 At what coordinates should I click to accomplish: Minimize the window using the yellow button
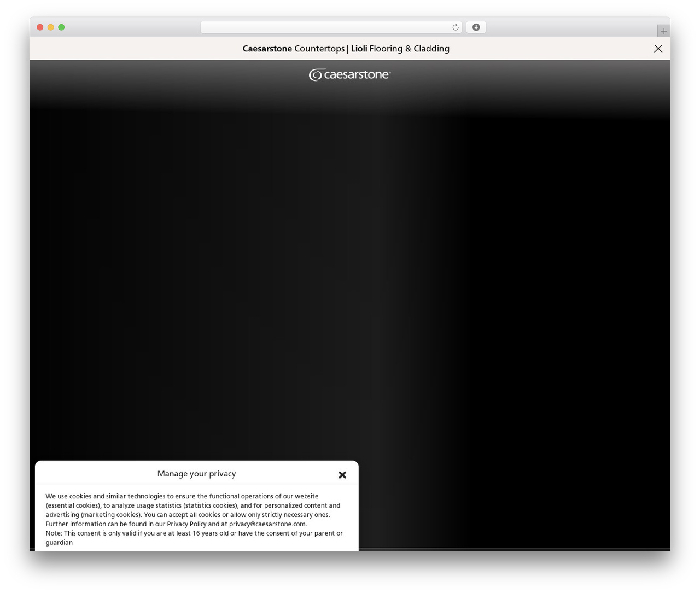(50, 27)
